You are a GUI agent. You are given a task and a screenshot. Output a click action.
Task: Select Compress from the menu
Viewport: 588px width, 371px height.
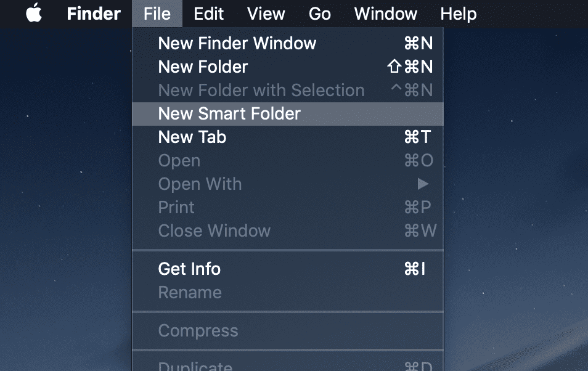click(x=198, y=331)
